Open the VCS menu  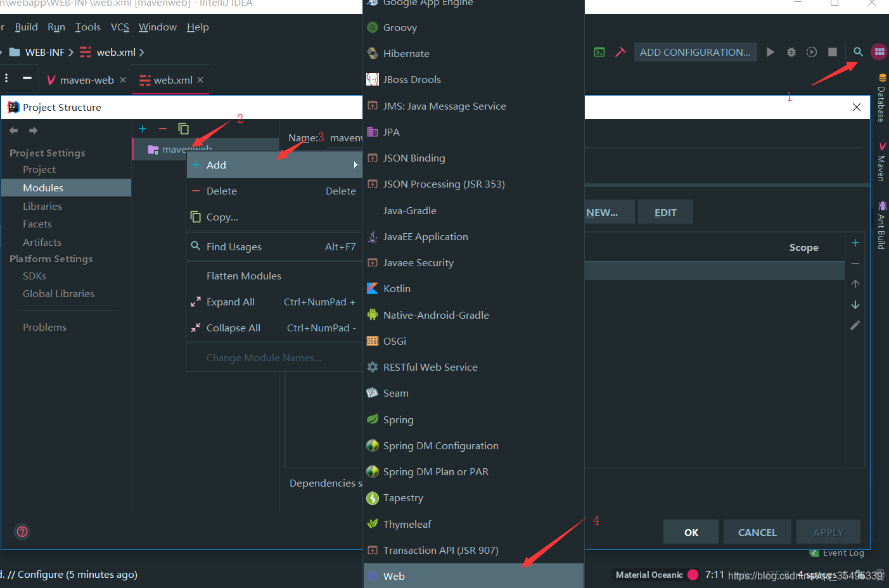point(120,27)
